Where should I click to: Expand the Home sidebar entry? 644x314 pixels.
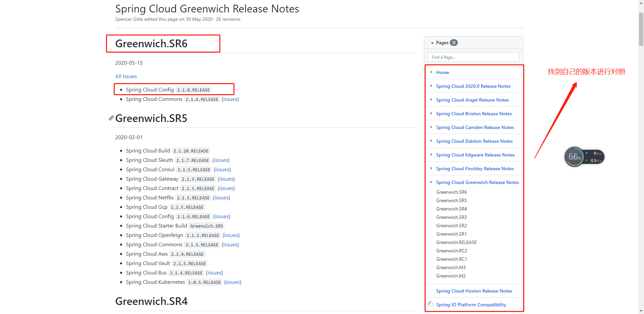coord(431,72)
